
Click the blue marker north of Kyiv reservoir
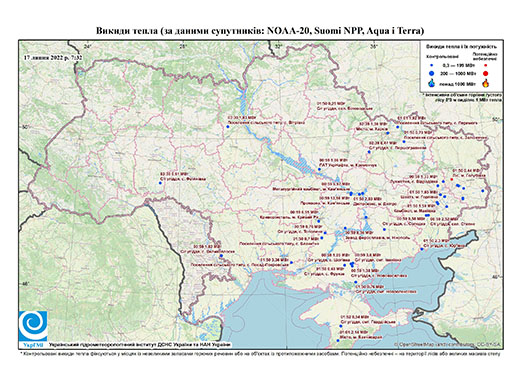tap(228, 127)
